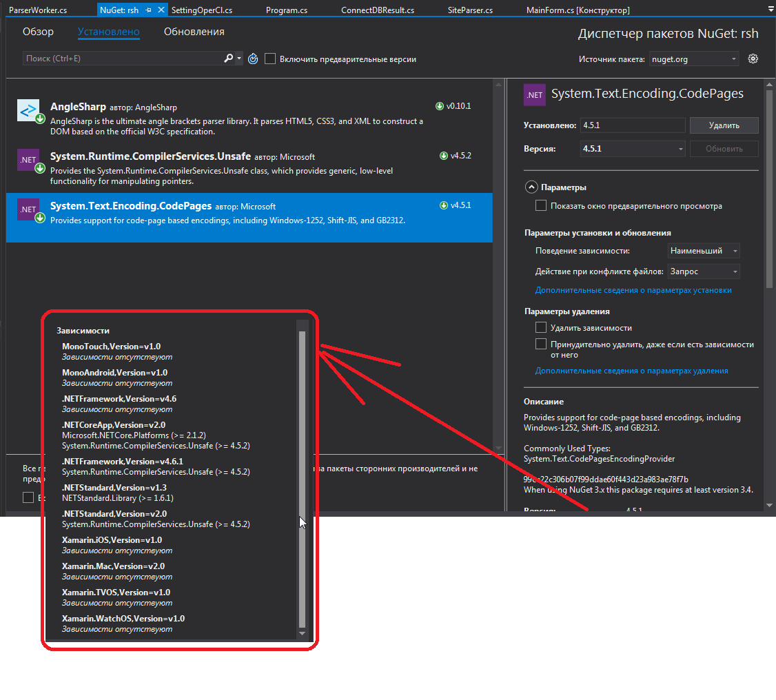
Task: Click the selected CodePages .NET package icon
Action: coord(28,209)
